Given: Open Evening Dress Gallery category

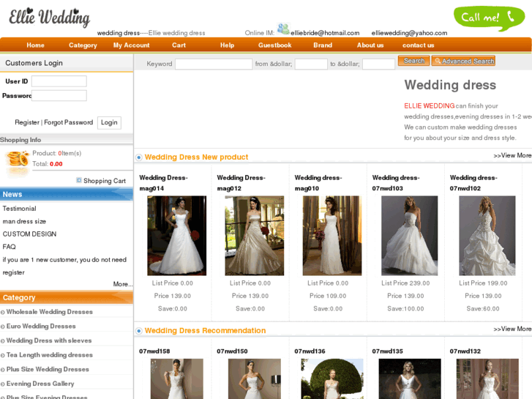Looking at the screenshot, I should pyautogui.click(x=40, y=384).
